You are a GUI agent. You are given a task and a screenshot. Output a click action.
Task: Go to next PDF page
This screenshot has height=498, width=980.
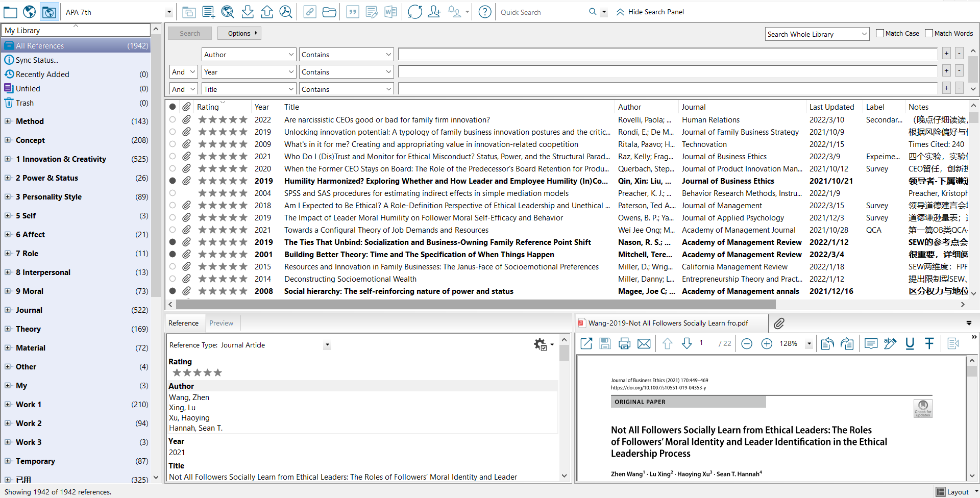687,344
